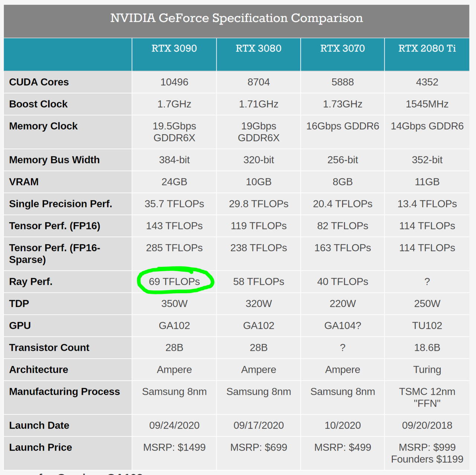Viewport: 476px width, 475px height.
Task: Click the circled 69 TFLOPs cell
Action: (x=174, y=281)
